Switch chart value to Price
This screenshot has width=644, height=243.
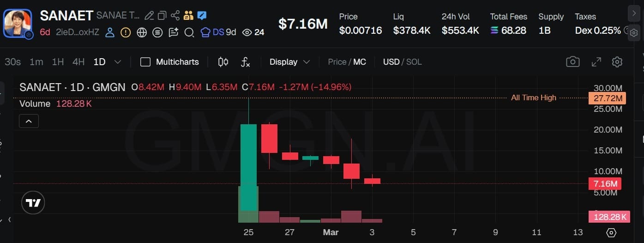tap(337, 62)
